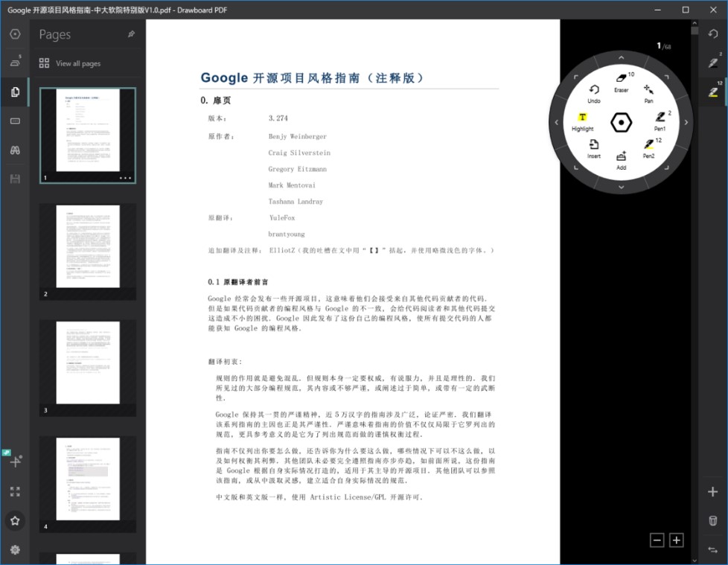
Task: Click author name Gregory Eitzmann
Action: 298,169
